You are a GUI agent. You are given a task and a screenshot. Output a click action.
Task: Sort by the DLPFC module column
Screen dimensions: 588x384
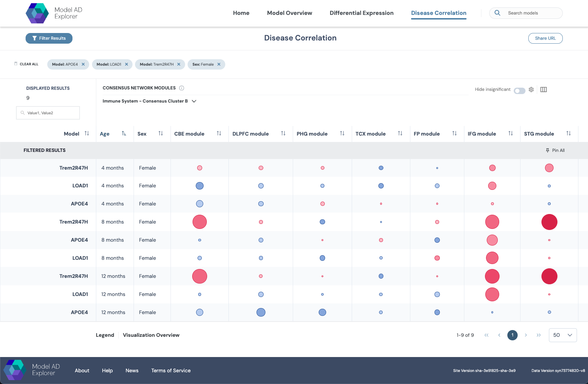(x=283, y=133)
